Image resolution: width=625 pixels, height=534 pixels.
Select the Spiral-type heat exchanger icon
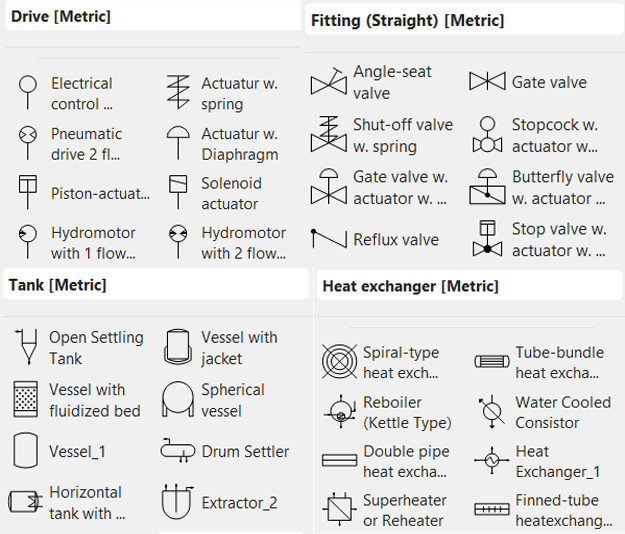339,362
